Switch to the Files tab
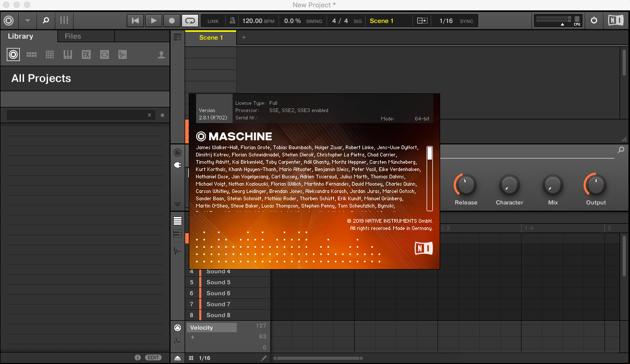Screen dimensions: 630x364 point(73,37)
